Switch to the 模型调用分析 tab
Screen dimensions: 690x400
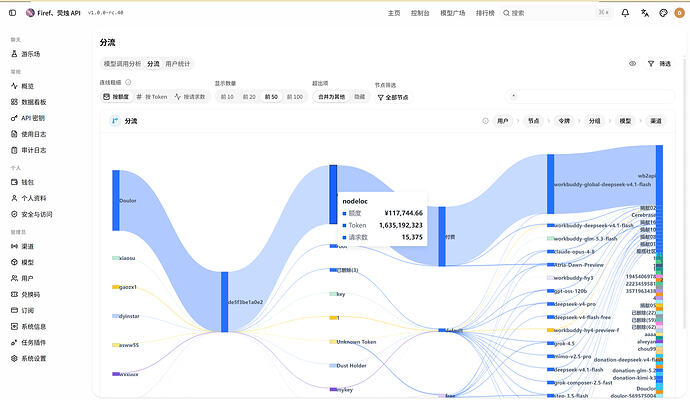pyautogui.click(x=122, y=64)
